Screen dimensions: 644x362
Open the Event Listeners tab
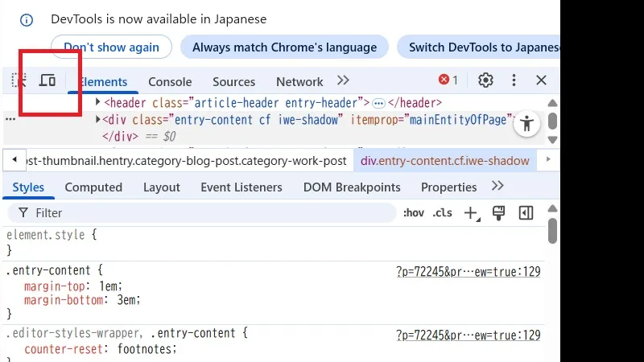[242, 187]
